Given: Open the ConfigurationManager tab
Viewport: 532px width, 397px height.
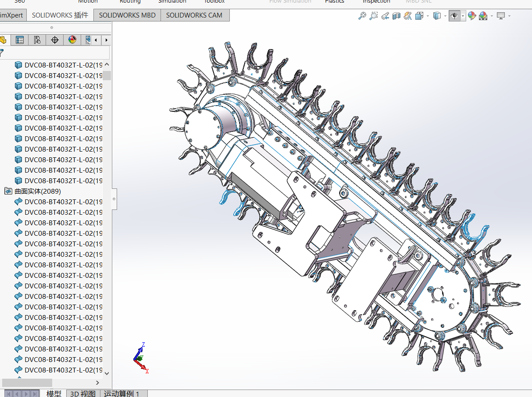Looking at the screenshot, I should [37, 40].
